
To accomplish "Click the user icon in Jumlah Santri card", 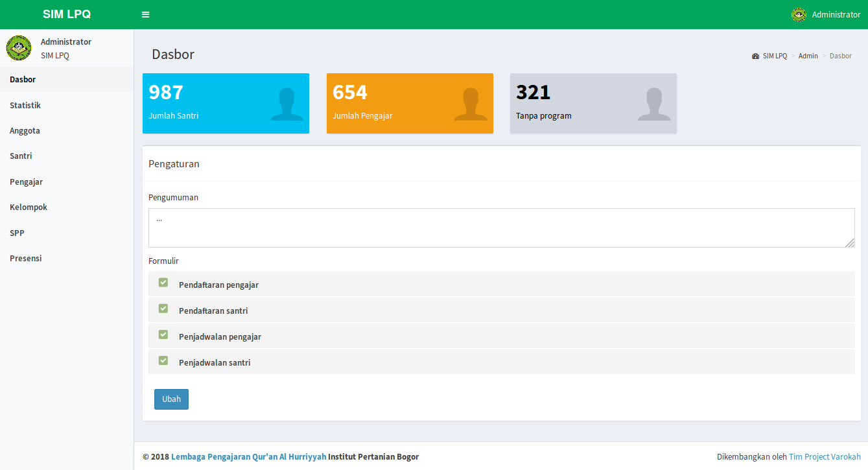I will (x=287, y=104).
